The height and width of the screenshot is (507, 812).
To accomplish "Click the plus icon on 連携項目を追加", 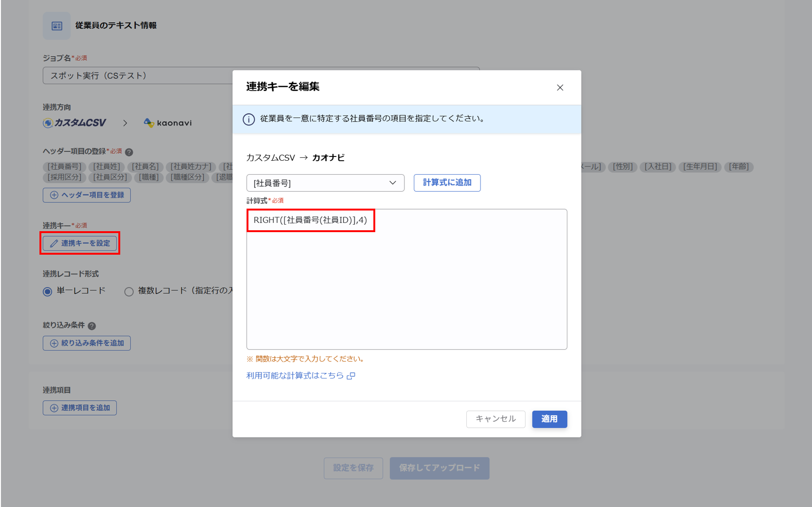I will click(54, 408).
